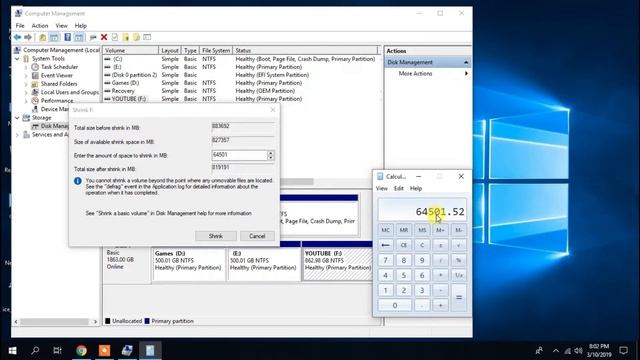Click the orange app icon in the taskbar
This screenshot has height=360, width=640.
click(x=104, y=351)
